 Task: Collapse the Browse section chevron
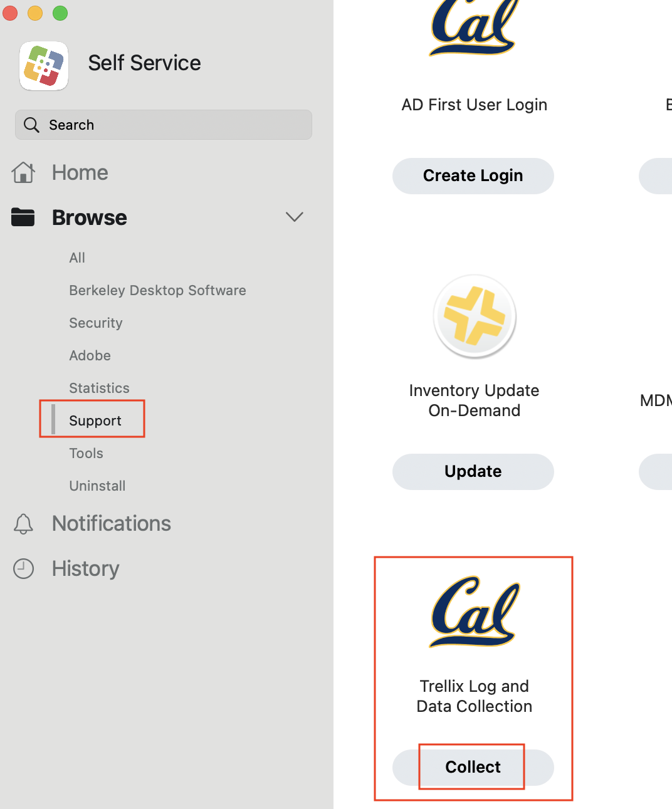(x=294, y=217)
